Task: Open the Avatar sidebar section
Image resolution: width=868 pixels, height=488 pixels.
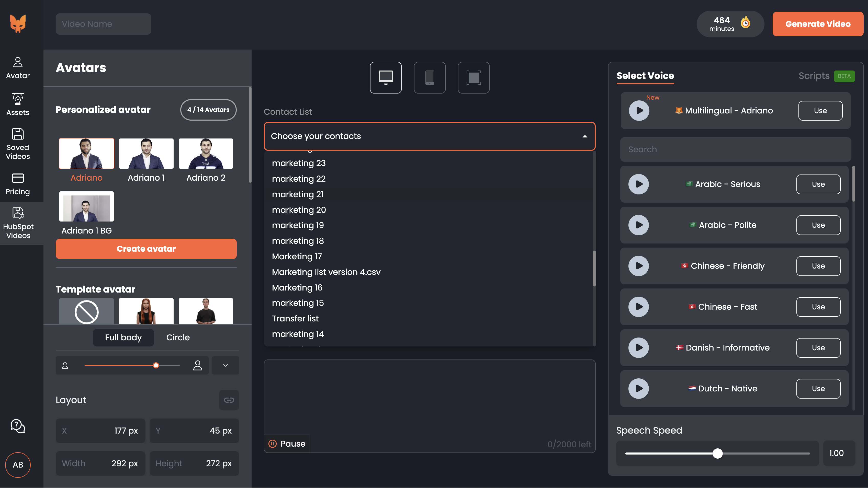Action: point(18,68)
